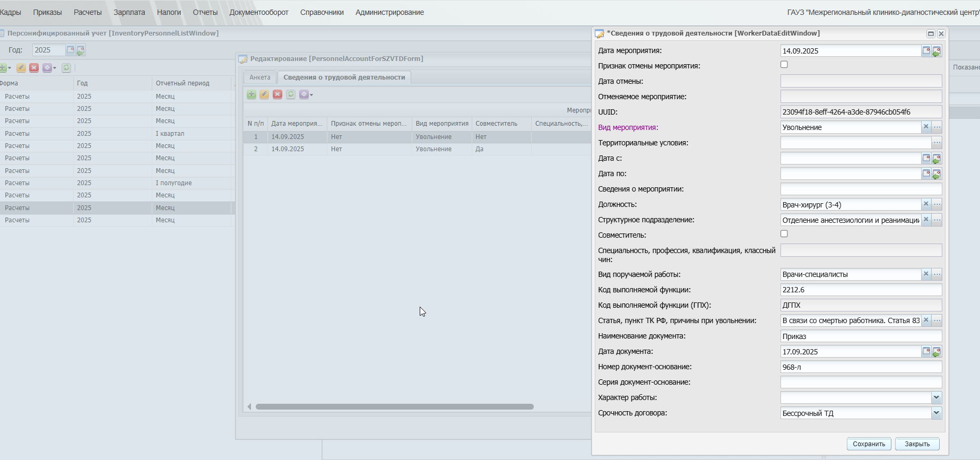The height and width of the screenshot is (460, 980).
Task: Select grid row 1 with Совместитель Нет
Action: pos(417,137)
